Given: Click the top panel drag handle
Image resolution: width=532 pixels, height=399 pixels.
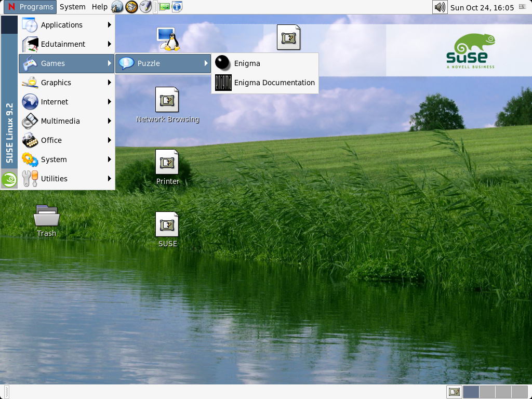Looking at the screenshot, I should 155,7.
